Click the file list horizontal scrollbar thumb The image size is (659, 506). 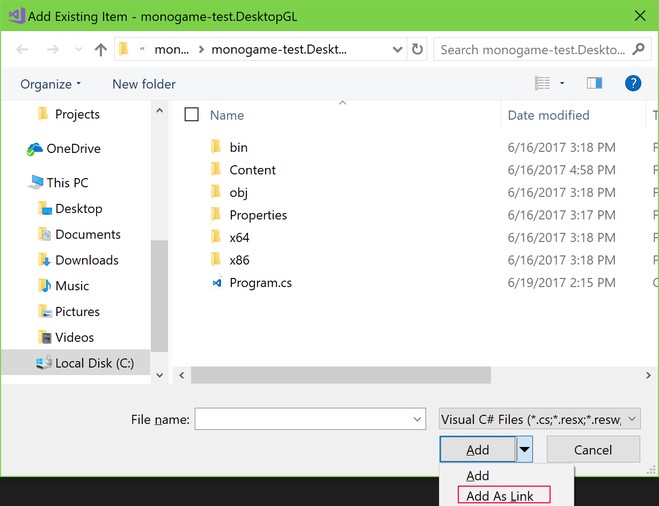pos(341,375)
